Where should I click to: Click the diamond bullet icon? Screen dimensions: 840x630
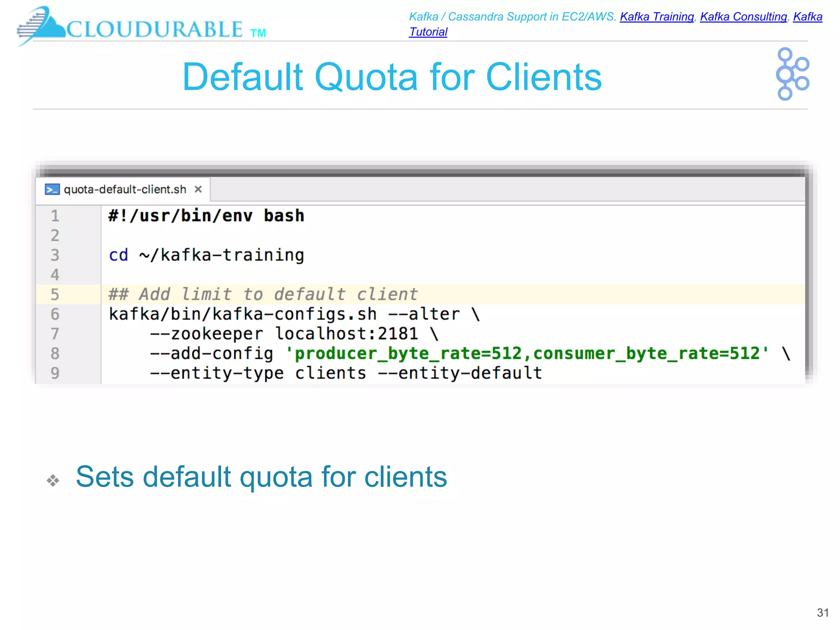pos(53,480)
